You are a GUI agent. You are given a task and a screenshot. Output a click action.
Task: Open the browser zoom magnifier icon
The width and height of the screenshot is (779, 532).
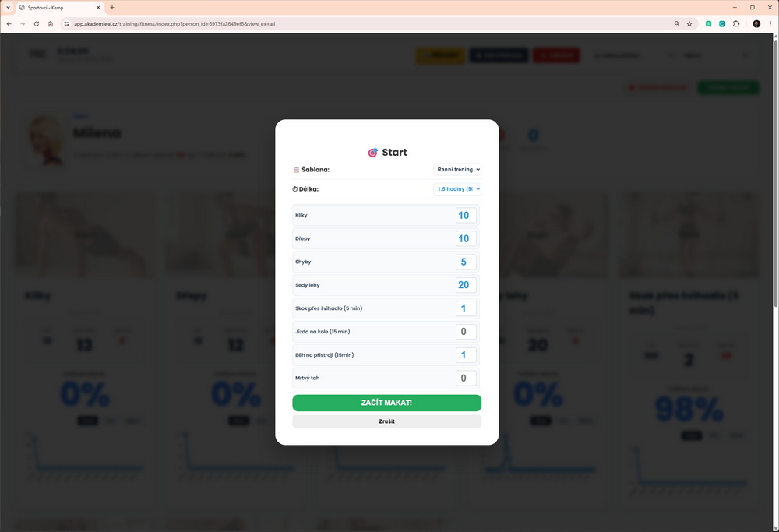(677, 24)
